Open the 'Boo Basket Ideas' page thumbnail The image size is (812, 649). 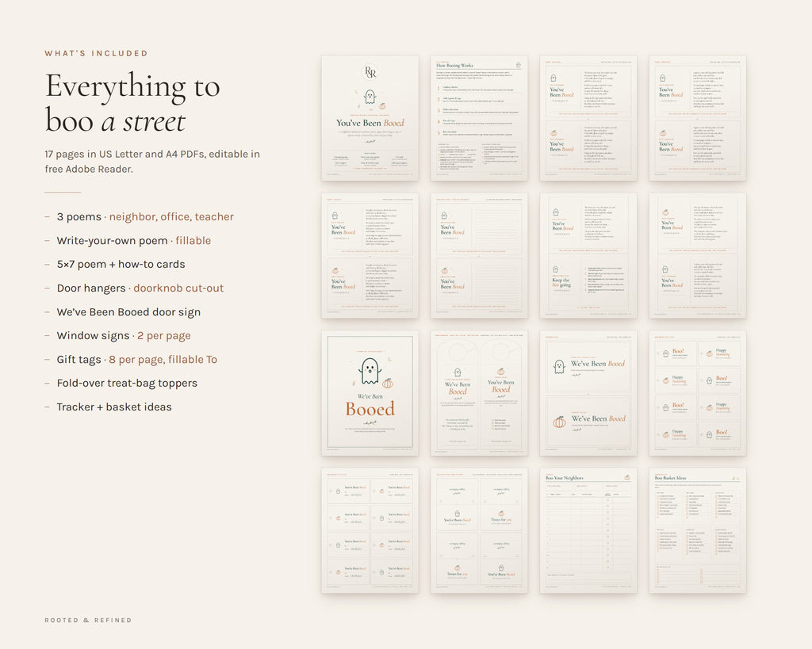[698, 531]
